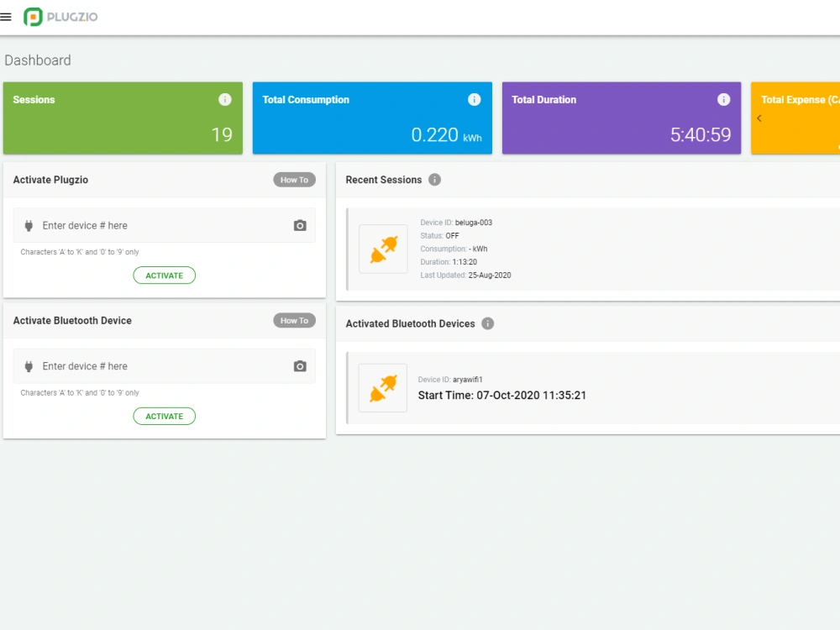Show info for Total Consumption card
This screenshot has width=840, height=630.
pyautogui.click(x=474, y=100)
